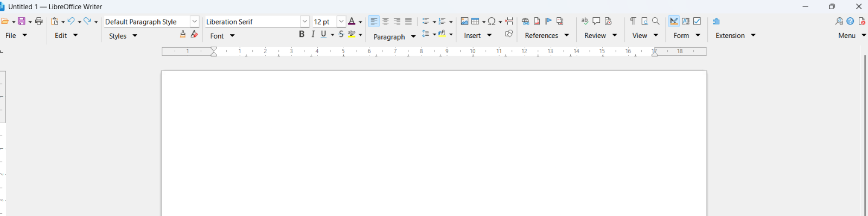Open the line spacing dropdown arrow
Image resolution: width=868 pixels, height=216 pixels.
click(x=435, y=35)
